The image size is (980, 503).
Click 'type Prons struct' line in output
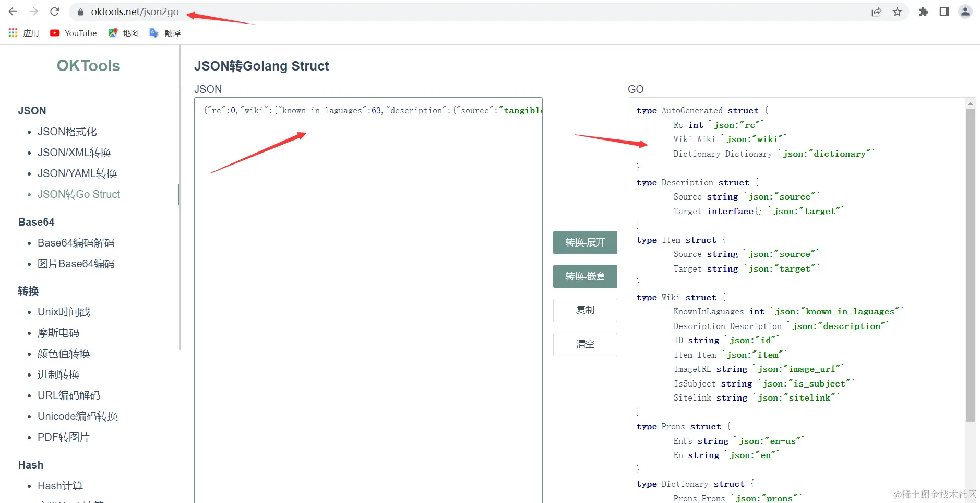point(684,427)
